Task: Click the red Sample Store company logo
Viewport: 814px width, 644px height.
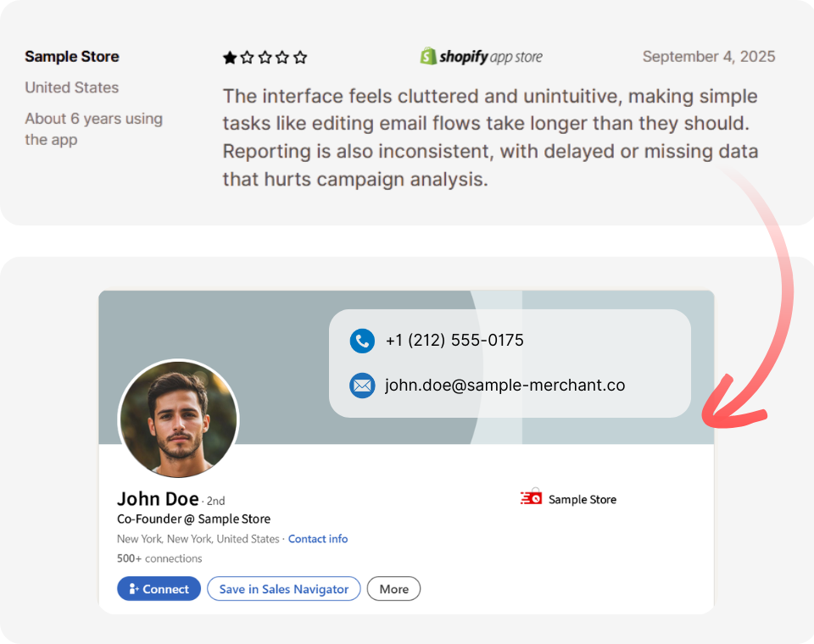Action: pyautogui.click(x=532, y=497)
